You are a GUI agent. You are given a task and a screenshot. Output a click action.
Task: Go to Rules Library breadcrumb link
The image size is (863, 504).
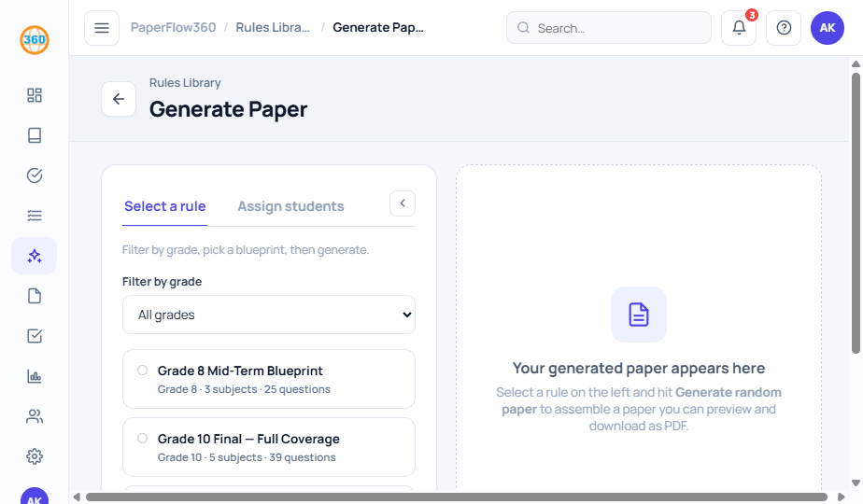tap(273, 27)
